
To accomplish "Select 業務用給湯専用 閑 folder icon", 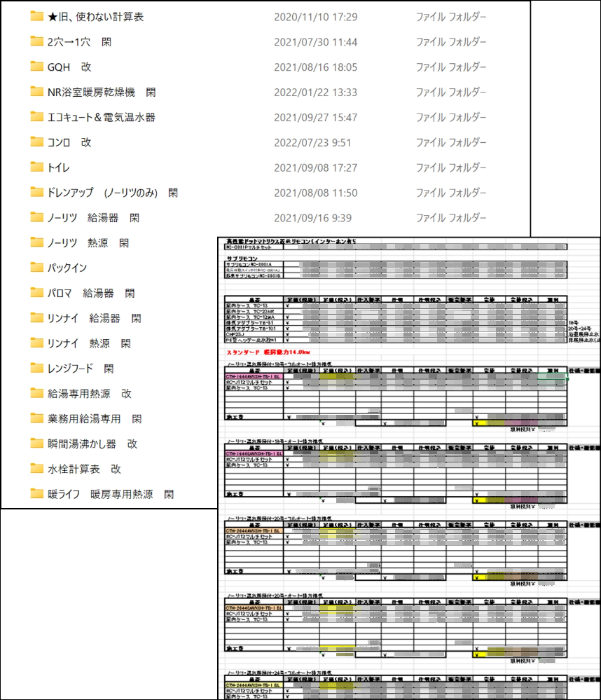I will tap(36, 418).
